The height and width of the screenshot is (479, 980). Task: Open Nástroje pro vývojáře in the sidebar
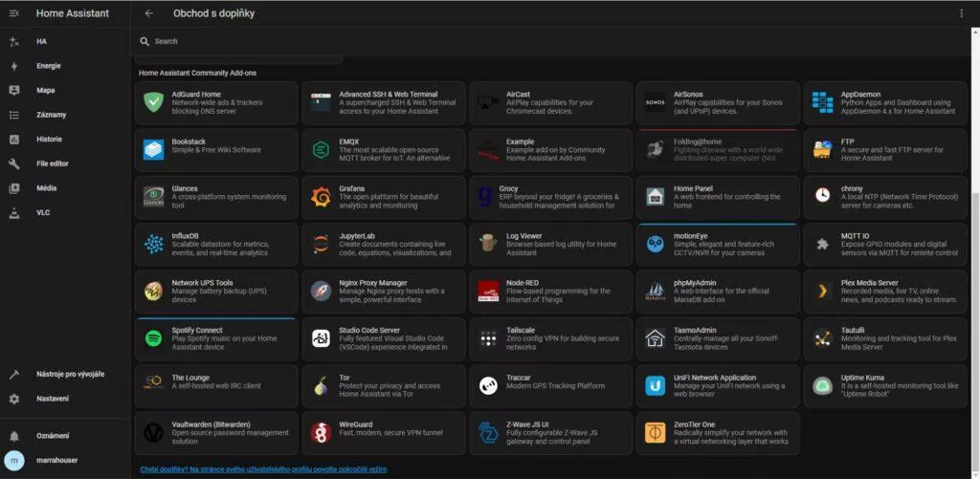(x=65, y=374)
